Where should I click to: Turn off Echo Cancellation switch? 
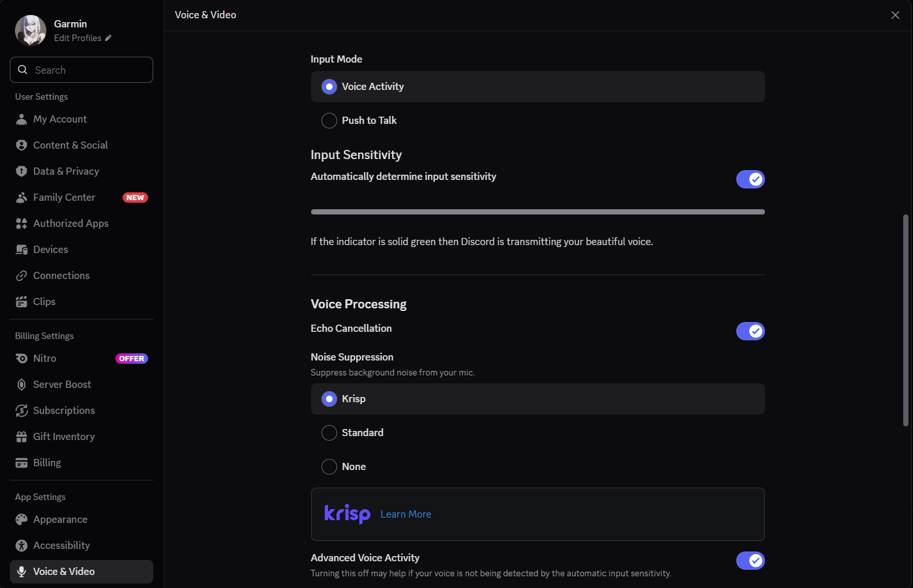[750, 331]
